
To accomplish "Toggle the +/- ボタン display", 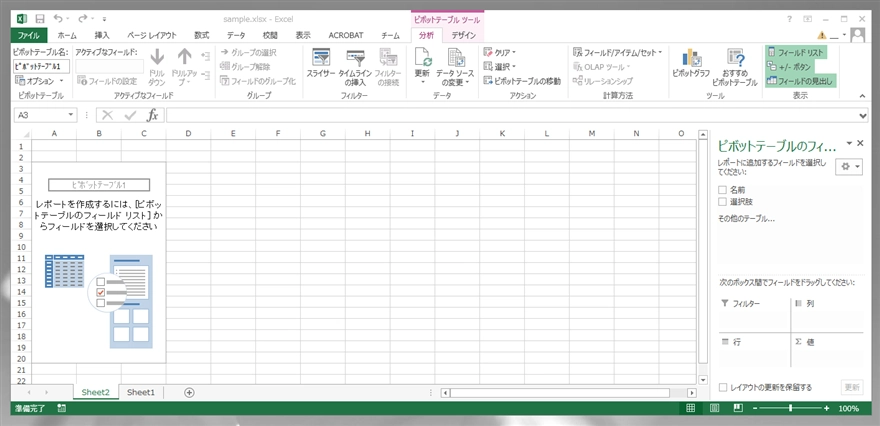I will tap(790, 67).
